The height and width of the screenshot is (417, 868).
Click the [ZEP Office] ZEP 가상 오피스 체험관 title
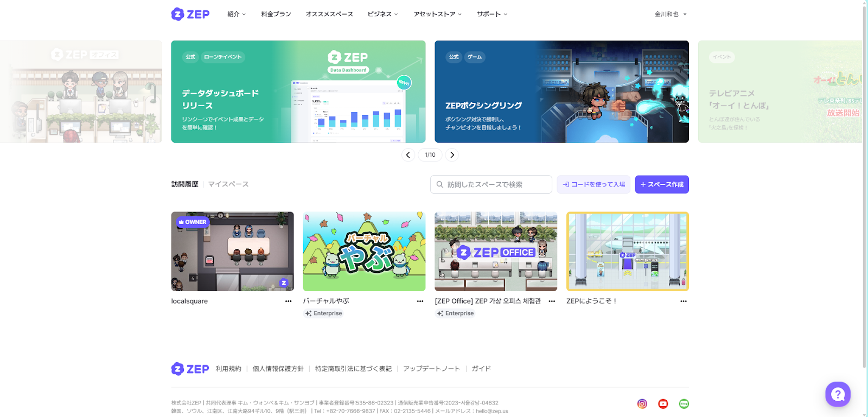[x=488, y=301]
